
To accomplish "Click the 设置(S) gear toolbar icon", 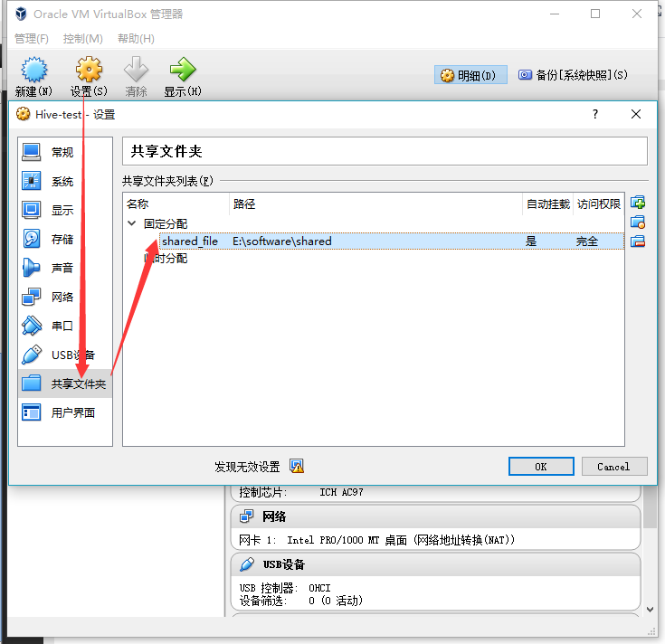I will pyautogui.click(x=89, y=69).
